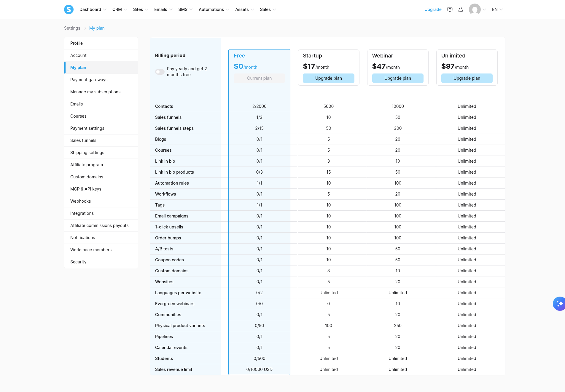Open the EN language selector
565x392 pixels.
[x=497, y=9]
